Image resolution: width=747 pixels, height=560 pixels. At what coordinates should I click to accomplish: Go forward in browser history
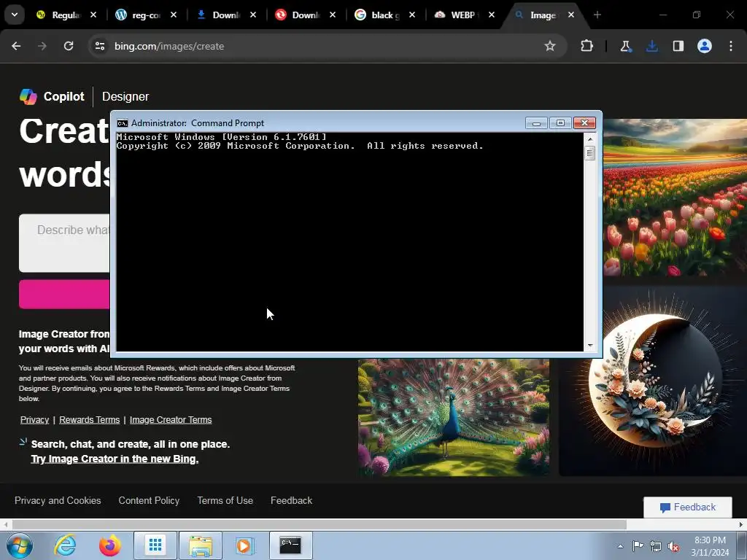pyautogui.click(x=42, y=46)
